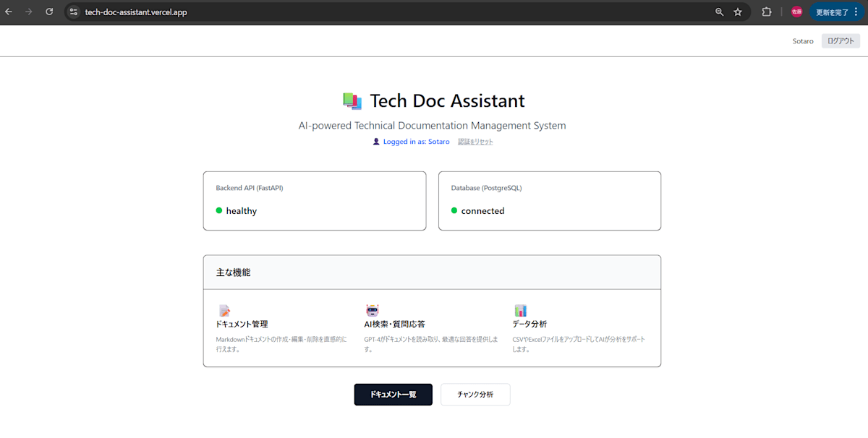Click the connected status text
868x438 pixels.
pyautogui.click(x=482, y=211)
